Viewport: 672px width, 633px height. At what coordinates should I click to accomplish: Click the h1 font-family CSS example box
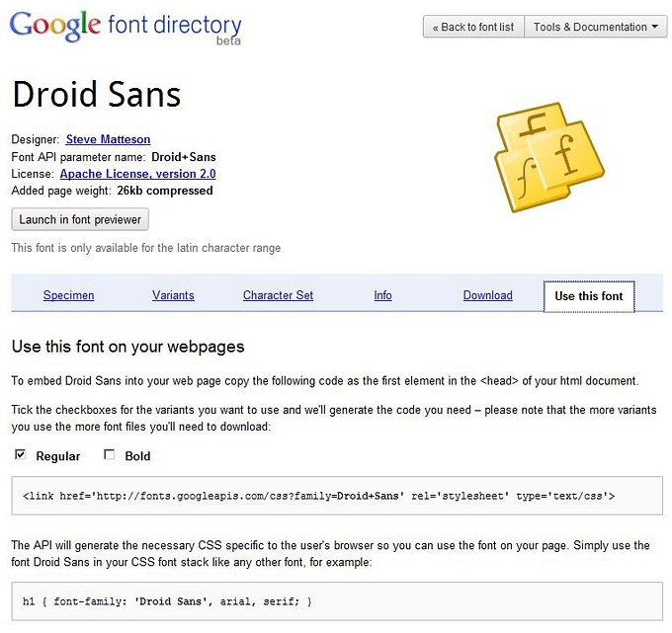(x=337, y=601)
